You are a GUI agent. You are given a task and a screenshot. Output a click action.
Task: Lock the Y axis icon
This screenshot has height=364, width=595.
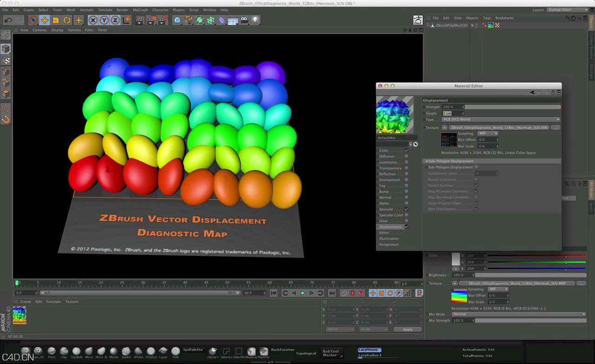click(x=103, y=19)
